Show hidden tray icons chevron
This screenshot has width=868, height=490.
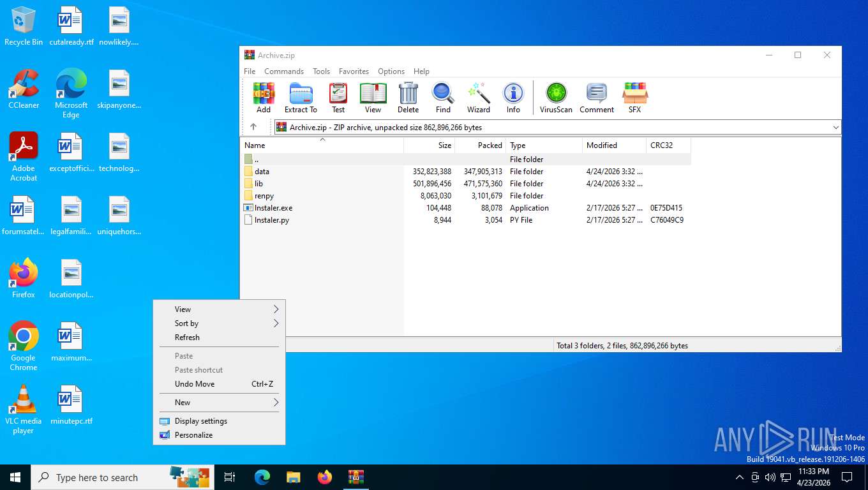[x=739, y=477]
